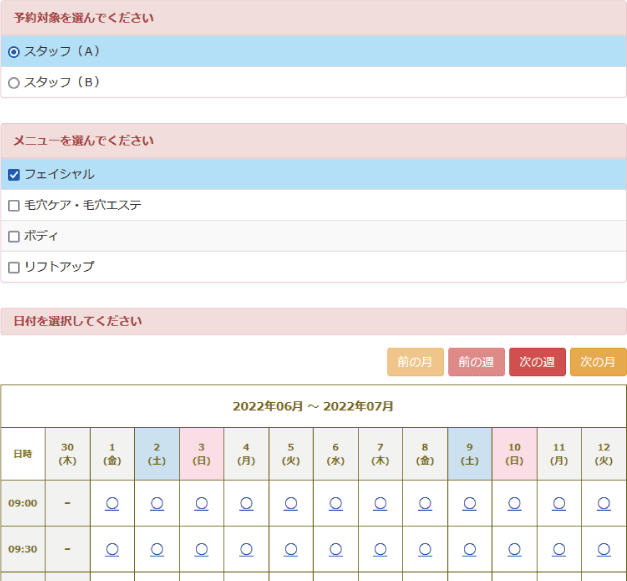Screen dimensions: 627x581
Task: Uncheck the フェイシャル checkbox
Action: (x=14, y=175)
